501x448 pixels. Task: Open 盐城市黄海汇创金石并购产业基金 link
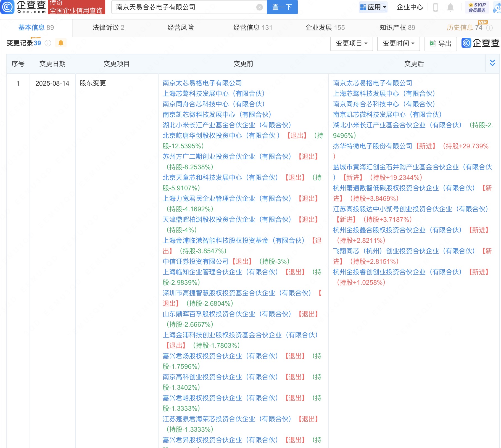[412, 167]
